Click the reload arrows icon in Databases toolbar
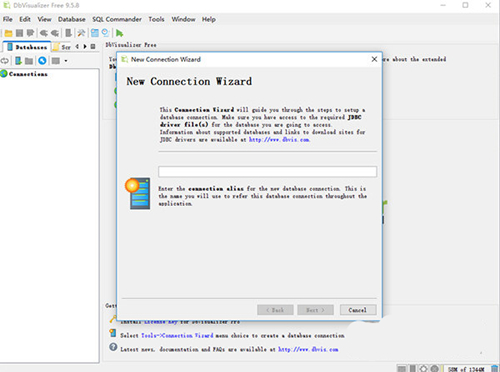 (4, 61)
